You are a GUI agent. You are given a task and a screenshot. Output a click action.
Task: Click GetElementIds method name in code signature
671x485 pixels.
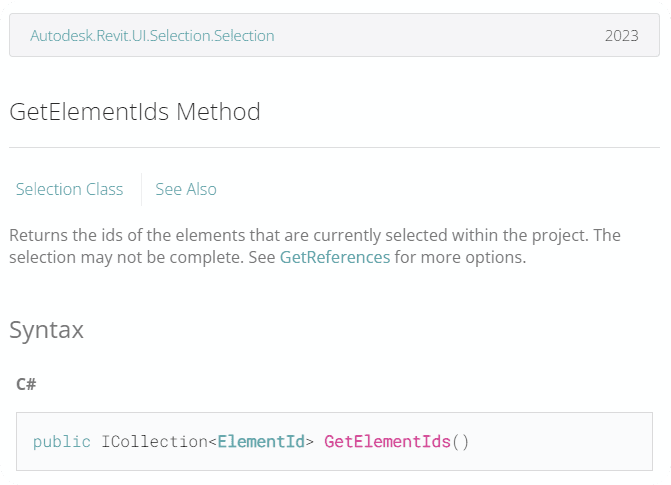click(x=387, y=441)
